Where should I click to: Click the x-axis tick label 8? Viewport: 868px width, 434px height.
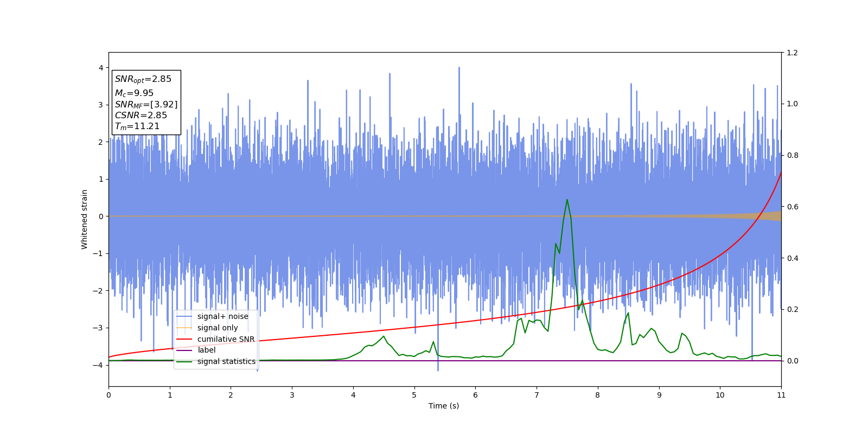tap(598, 395)
